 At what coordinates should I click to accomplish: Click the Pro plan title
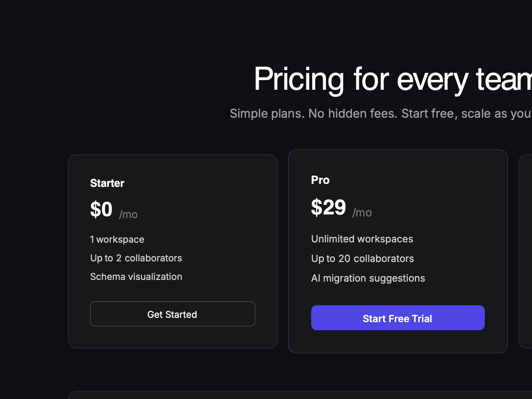pos(320,180)
